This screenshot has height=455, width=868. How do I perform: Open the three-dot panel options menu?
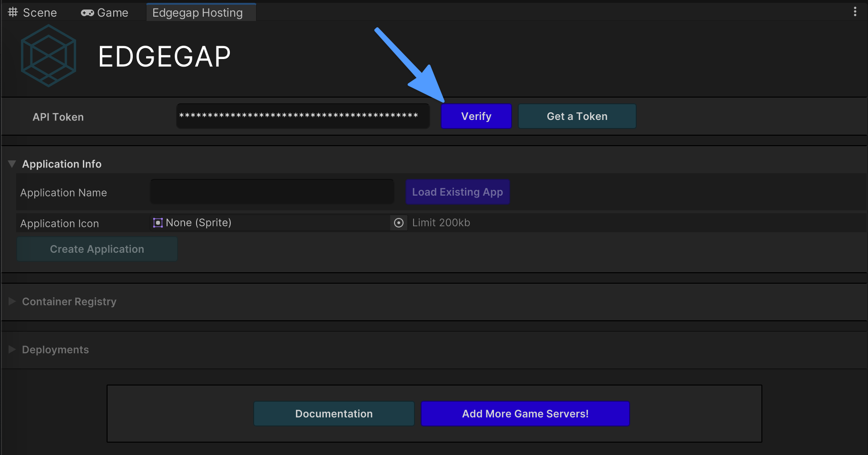pyautogui.click(x=855, y=12)
